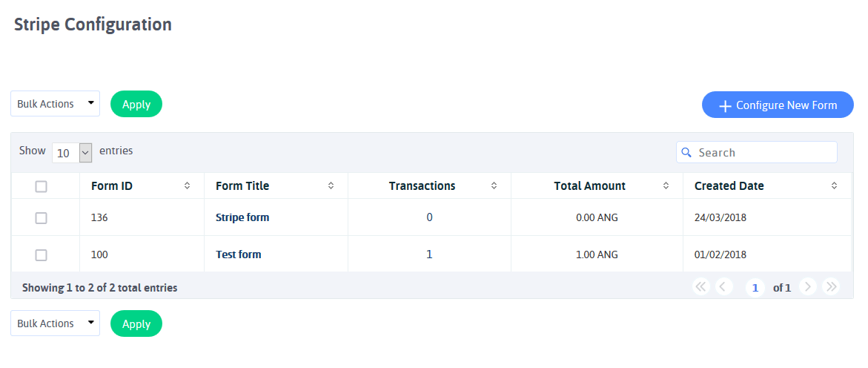
Task: Click Configure New Form button
Action: click(x=778, y=105)
